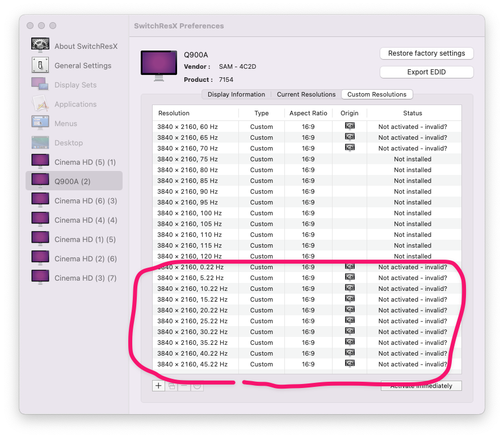The image size is (504, 438).
Task: Select Cinema HD (4) (4) monitor icon
Action: coord(40,219)
